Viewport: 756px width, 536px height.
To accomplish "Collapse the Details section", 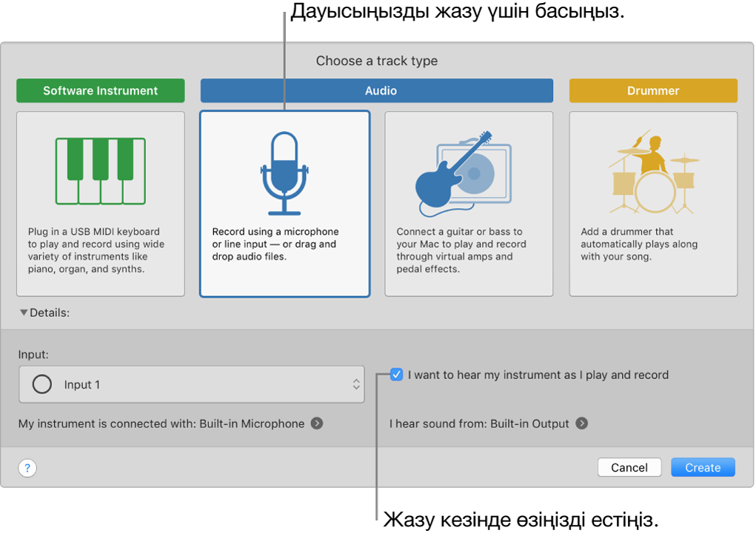I will (x=23, y=312).
